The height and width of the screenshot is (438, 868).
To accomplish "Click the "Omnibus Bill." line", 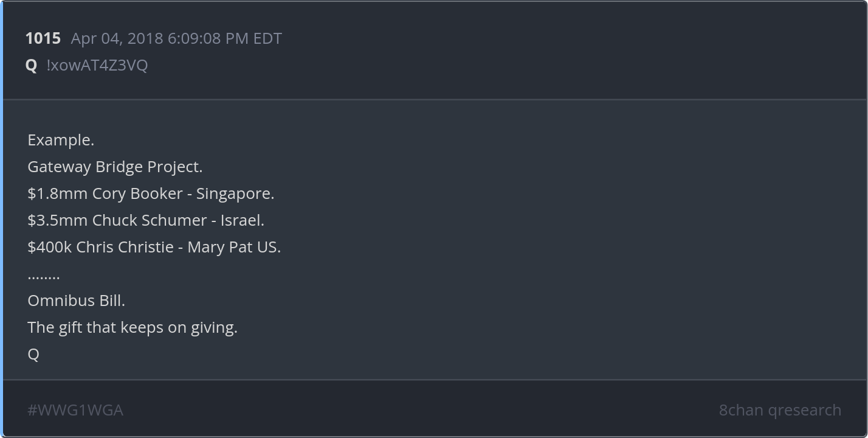I will tap(76, 301).
